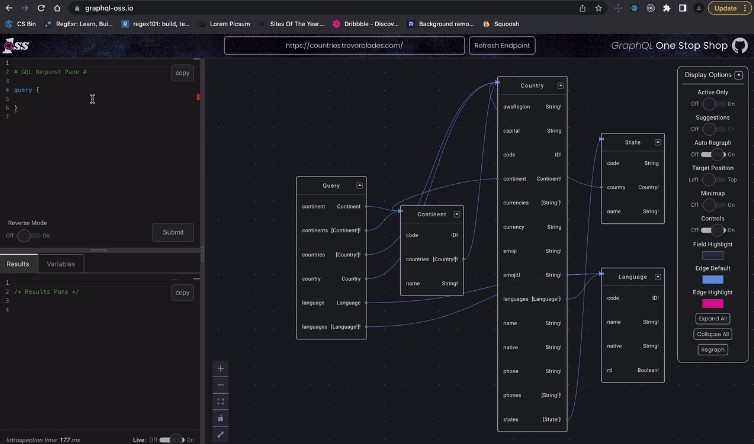The image size is (754, 444).
Task: Click the zoom out minus control
Action: coord(221,384)
